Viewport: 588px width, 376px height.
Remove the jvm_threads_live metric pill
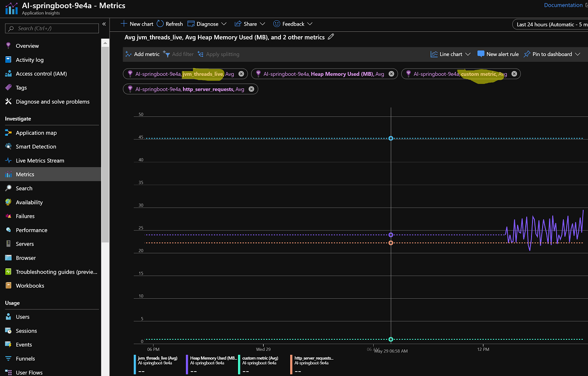click(x=241, y=74)
